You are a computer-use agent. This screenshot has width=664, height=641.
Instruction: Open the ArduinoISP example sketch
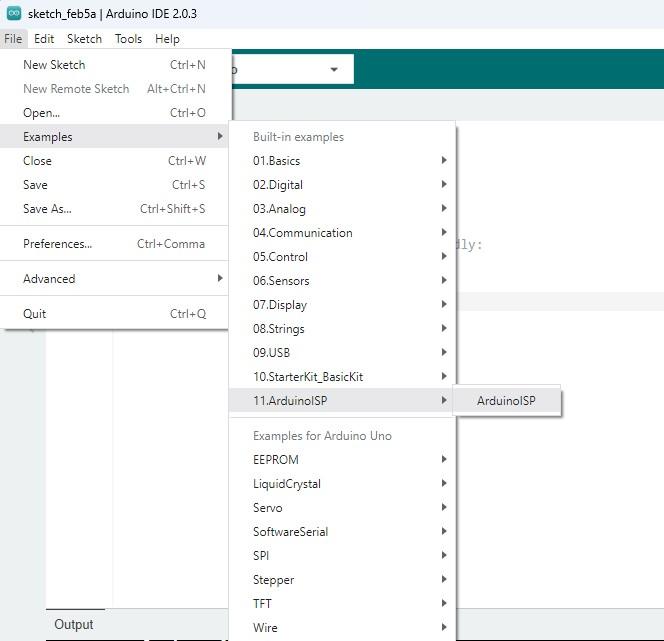coord(507,401)
